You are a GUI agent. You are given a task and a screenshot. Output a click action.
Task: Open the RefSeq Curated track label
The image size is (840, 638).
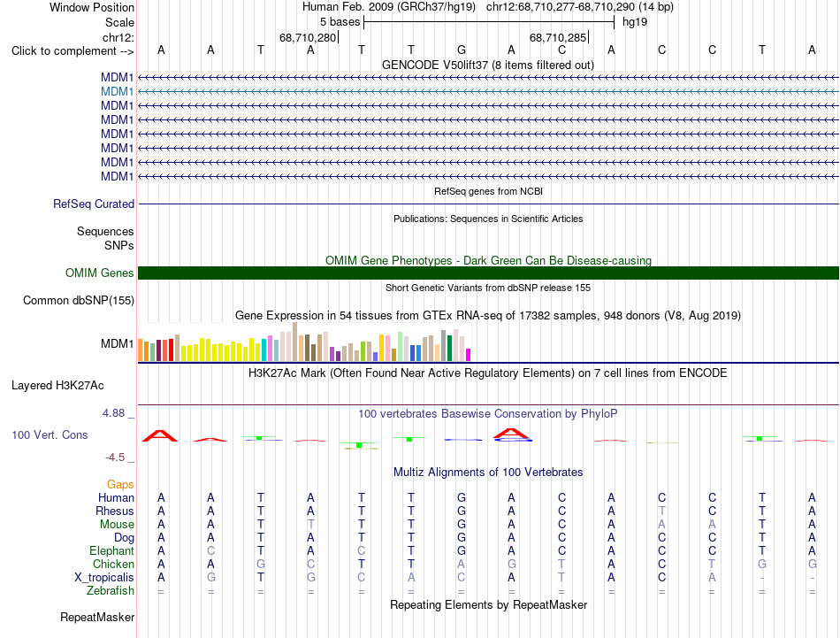tap(94, 204)
